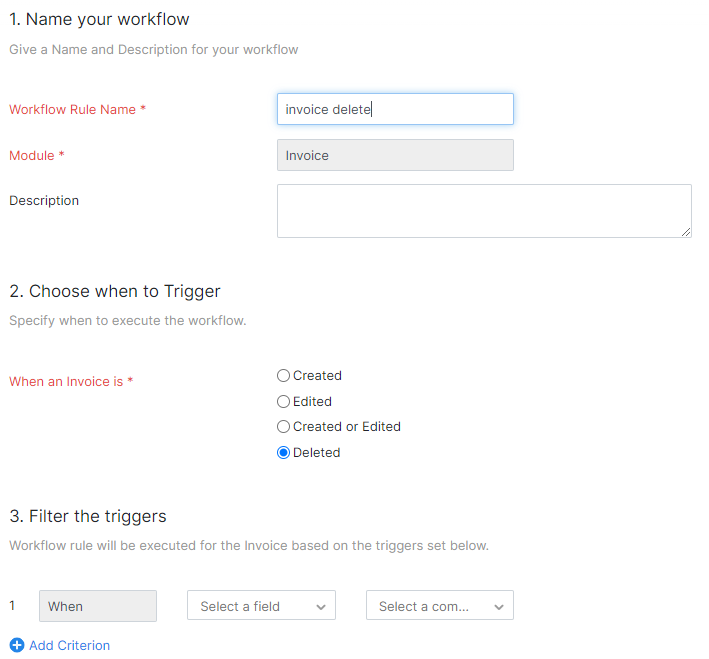Select the Deleted radio button
The height and width of the screenshot is (659, 709).
pyautogui.click(x=284, y=453)
